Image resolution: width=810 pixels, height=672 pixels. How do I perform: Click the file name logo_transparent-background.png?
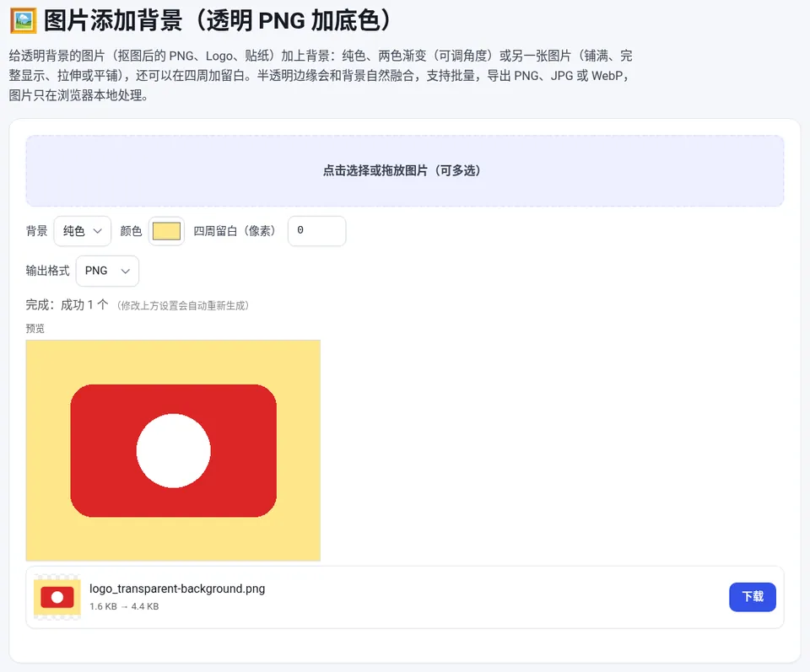(177, 589)
